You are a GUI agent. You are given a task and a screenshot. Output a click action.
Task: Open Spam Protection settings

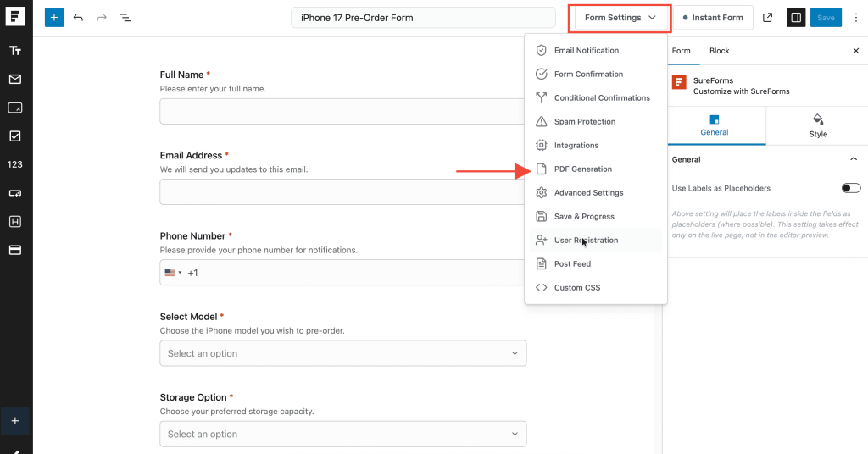[596, 122]
